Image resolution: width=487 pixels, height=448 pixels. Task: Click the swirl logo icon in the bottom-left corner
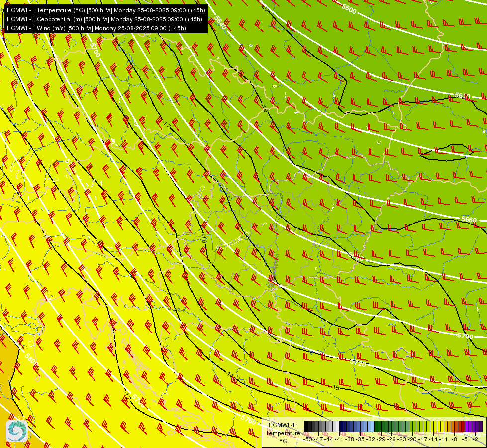click(17, 431)
